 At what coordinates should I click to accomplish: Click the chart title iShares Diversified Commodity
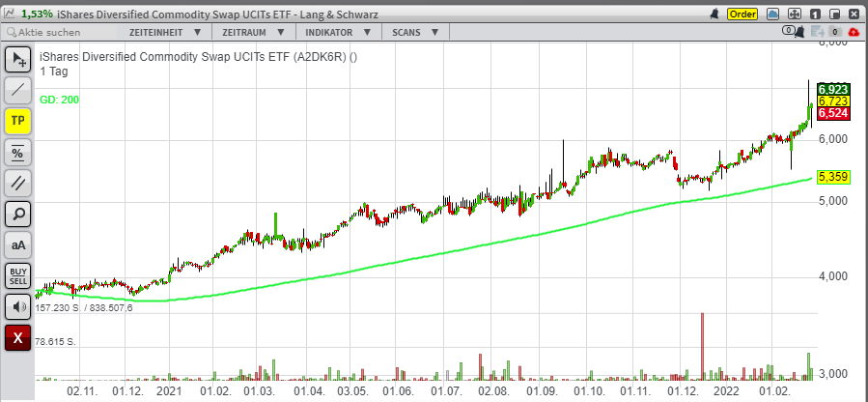(199, 56)
